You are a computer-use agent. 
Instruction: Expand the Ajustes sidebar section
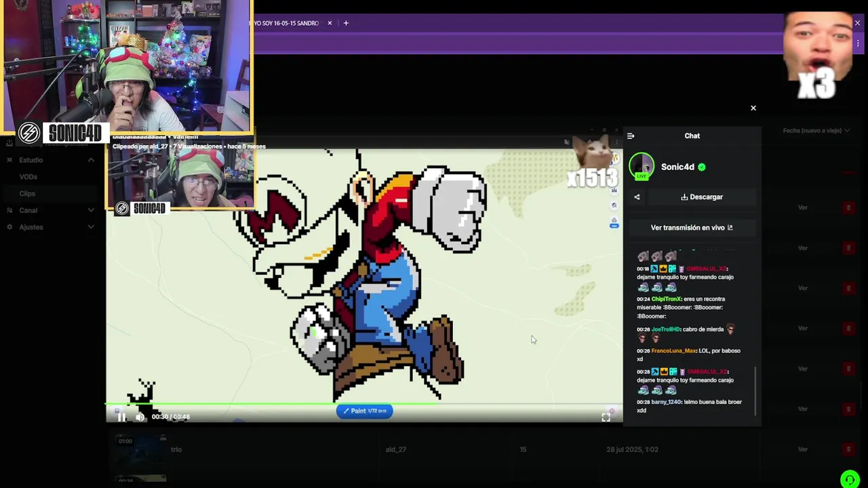tap(91, 227)
